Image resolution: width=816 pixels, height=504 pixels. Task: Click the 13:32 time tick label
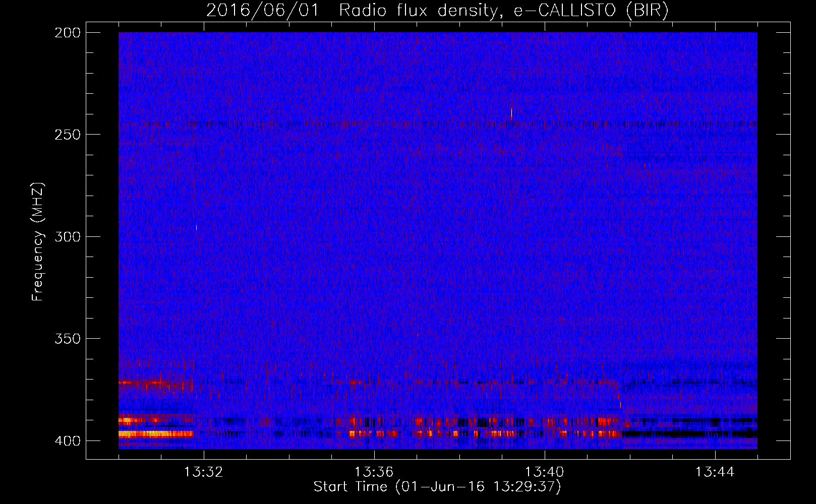203,472
